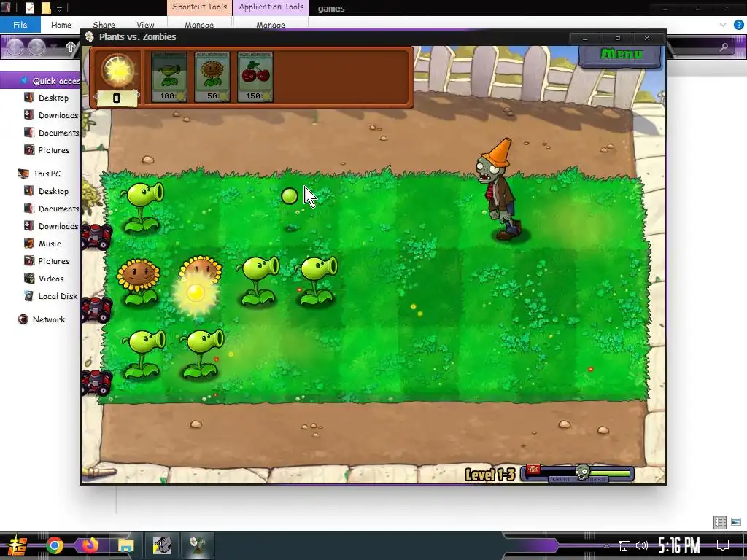Click the top row Peashooter plant
The image size is (747, 560).
tap(142, 208)
